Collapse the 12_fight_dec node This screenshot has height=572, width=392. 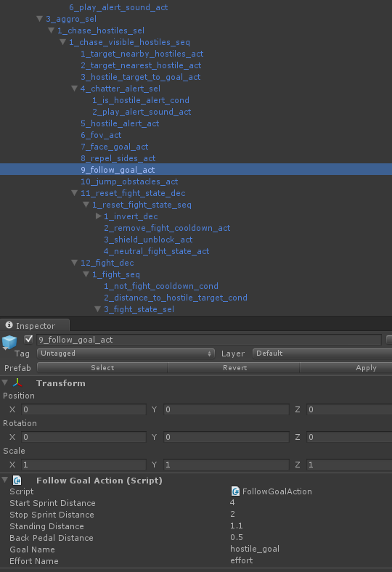[74, 263]
